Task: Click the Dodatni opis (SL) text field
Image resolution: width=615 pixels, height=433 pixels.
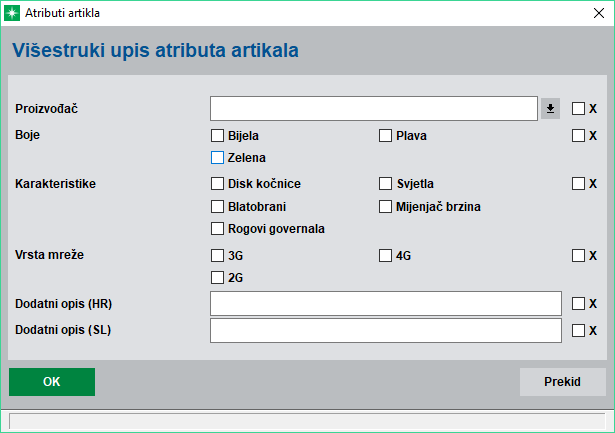Action: [x=385, y=330]
